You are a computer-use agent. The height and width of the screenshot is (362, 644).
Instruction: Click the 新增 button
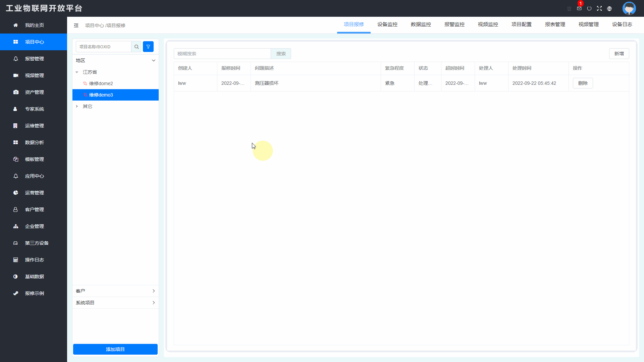619,54
